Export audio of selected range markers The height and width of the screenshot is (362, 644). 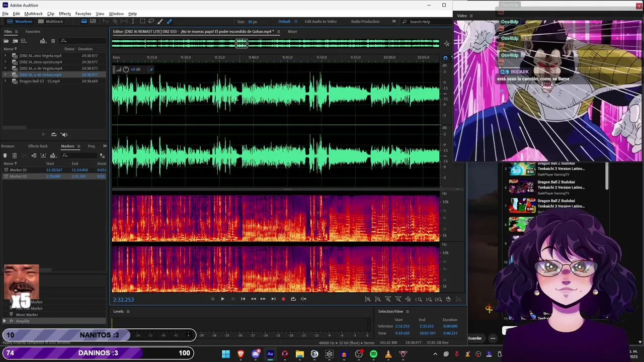[43, 156]
